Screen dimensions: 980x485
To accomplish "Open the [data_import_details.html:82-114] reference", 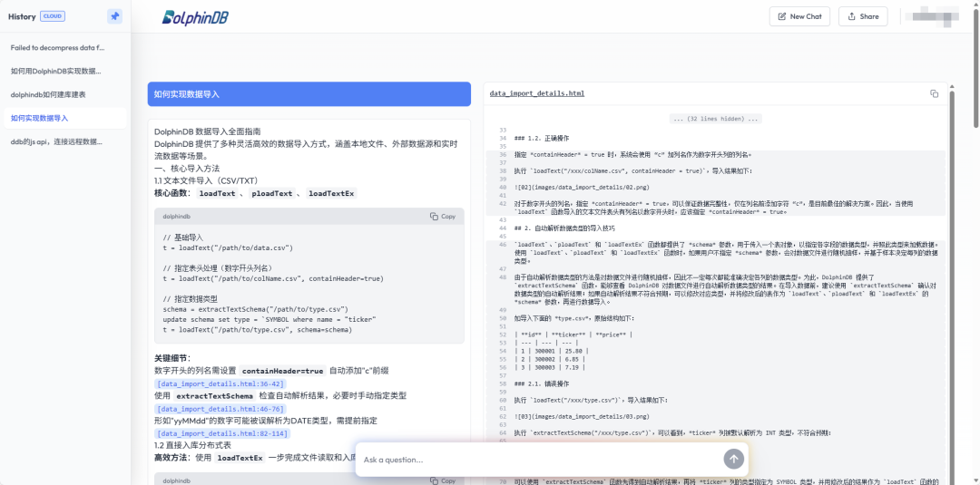I will tap(222, 433).
